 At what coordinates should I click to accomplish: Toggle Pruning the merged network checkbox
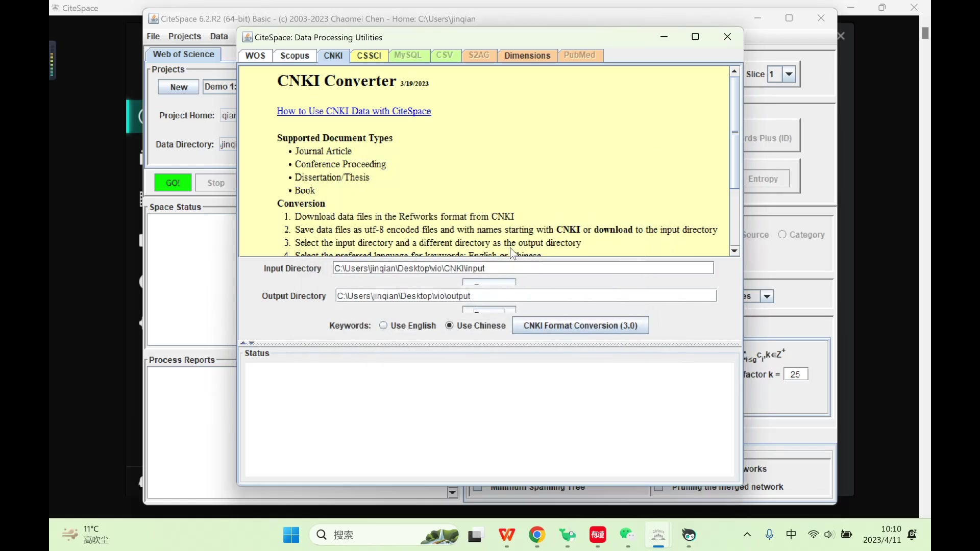tap(658, 488)
